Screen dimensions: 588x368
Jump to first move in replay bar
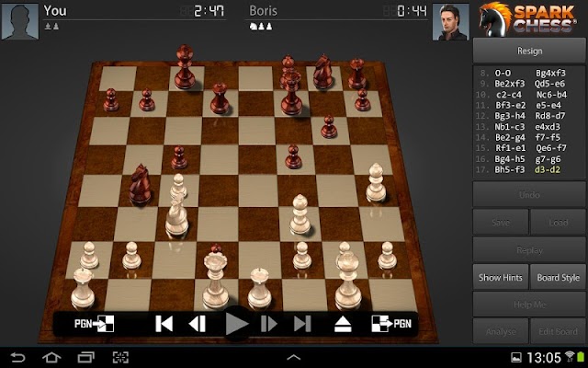164,323
